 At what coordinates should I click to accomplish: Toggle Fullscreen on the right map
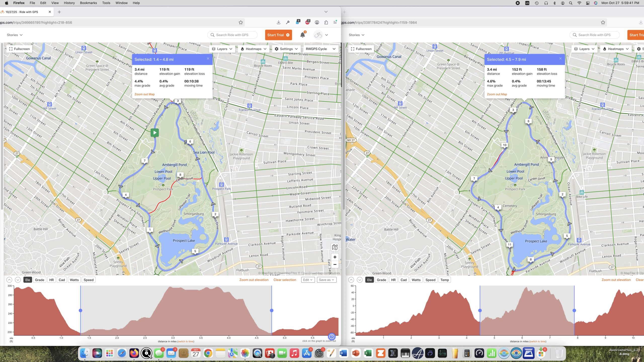click(361, 49)
